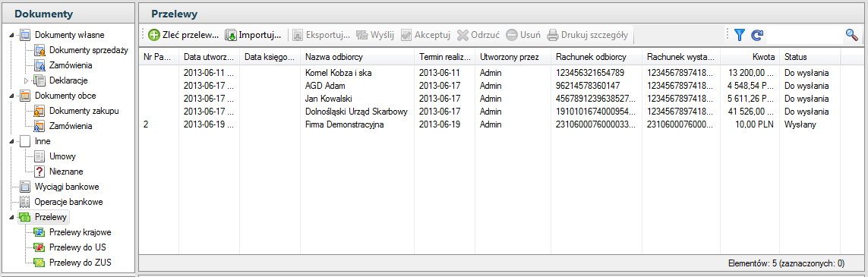Select the Inne tree item
Image resolution: width=868 pixels, height=277 pixels.
43,141
